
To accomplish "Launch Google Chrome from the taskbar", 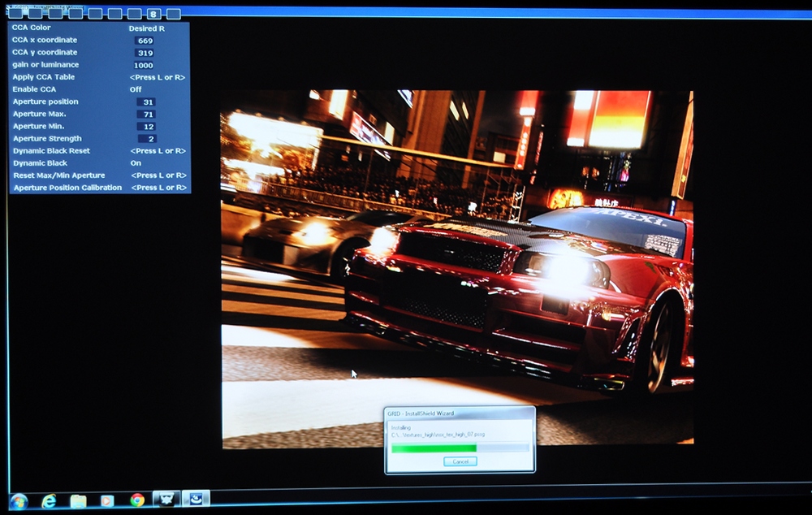I will click(x=137, y=500).
